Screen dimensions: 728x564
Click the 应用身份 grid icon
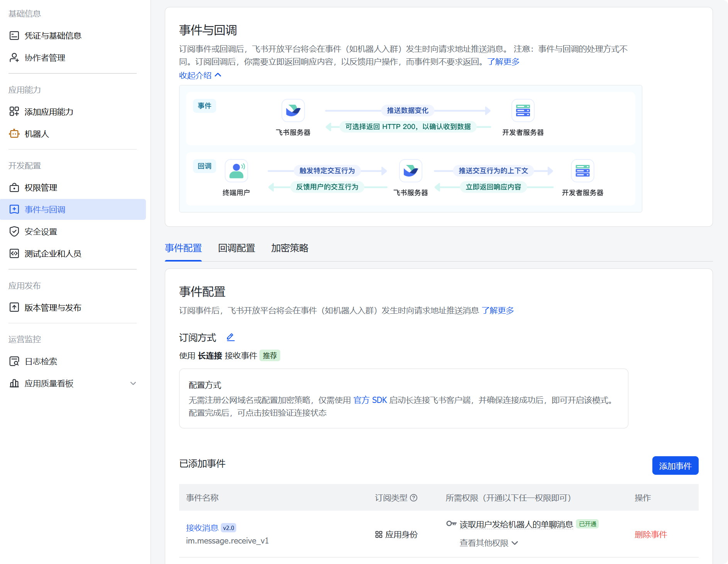pos(379,535)
